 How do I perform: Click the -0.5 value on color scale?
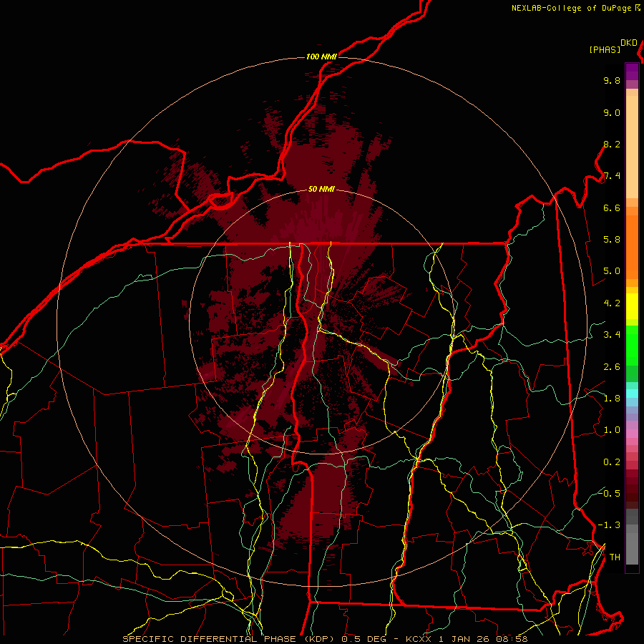click(609, 493)
